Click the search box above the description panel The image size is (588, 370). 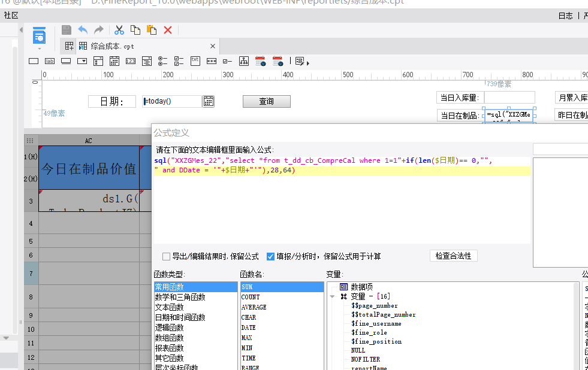[560, 149]
